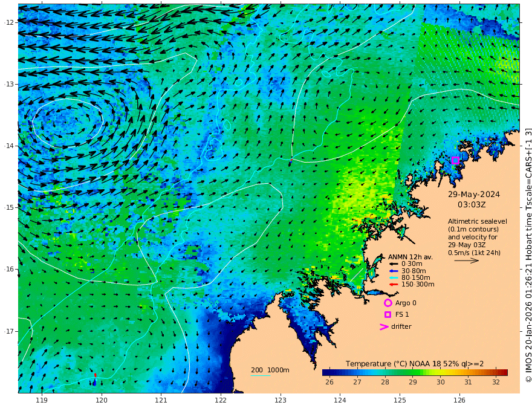This screenshot has width=532, height=411.
Task: Click the latitude axis label -14
Action: pos(9,146)
